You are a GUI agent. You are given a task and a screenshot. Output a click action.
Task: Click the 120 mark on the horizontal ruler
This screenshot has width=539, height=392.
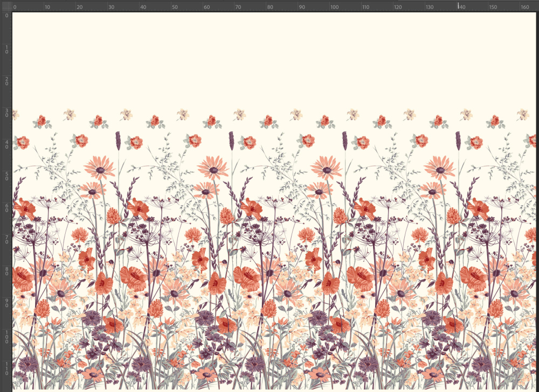point(398,7)
